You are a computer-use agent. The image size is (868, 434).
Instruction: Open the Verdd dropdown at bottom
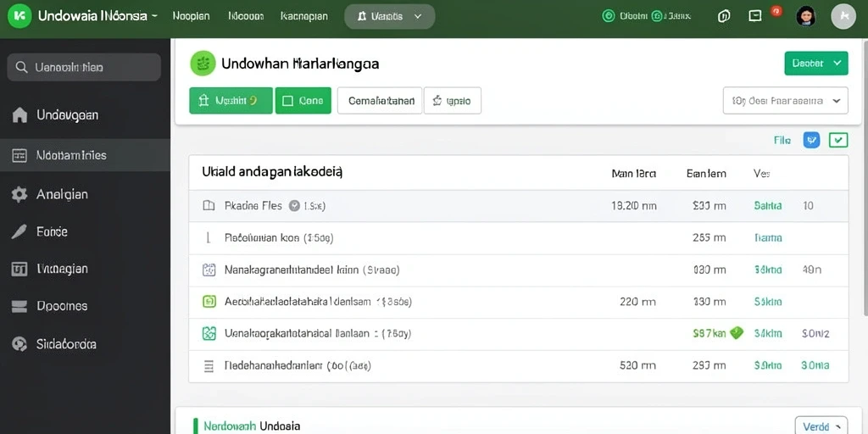pos(821,426)
